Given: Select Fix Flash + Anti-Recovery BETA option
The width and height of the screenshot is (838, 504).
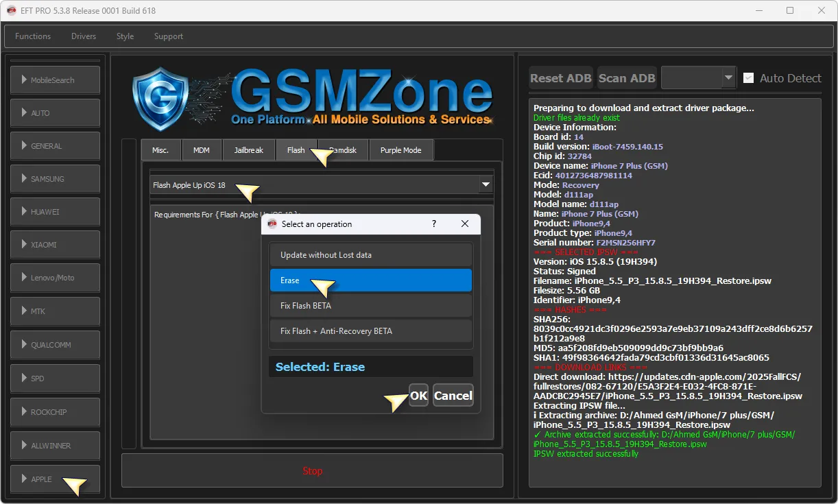Looking at the screenshot, I should (370, 331).
